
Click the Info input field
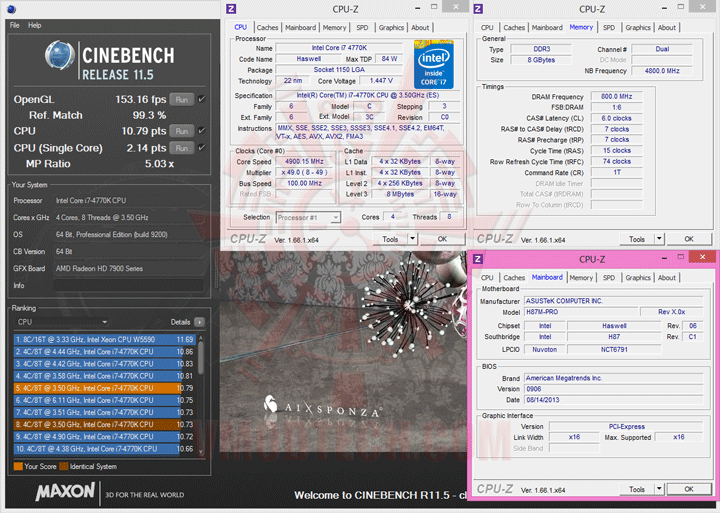click(x=129, y=286)
